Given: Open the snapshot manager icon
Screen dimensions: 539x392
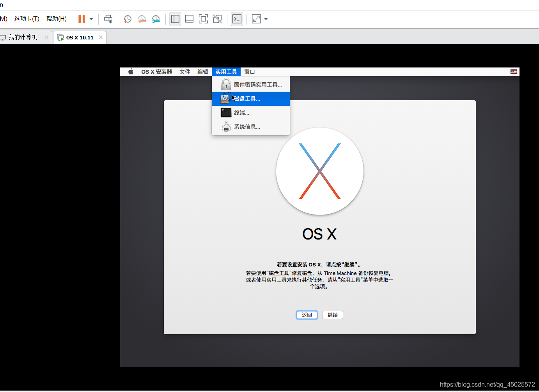Looking at the screenshot, I should (x=156, y=19).
